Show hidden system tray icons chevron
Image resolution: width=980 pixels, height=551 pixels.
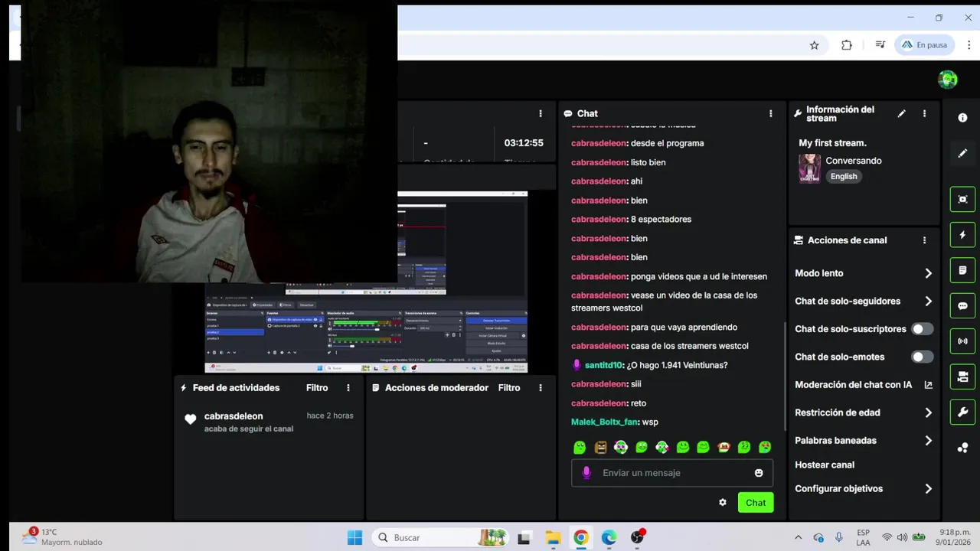point(798,537)
